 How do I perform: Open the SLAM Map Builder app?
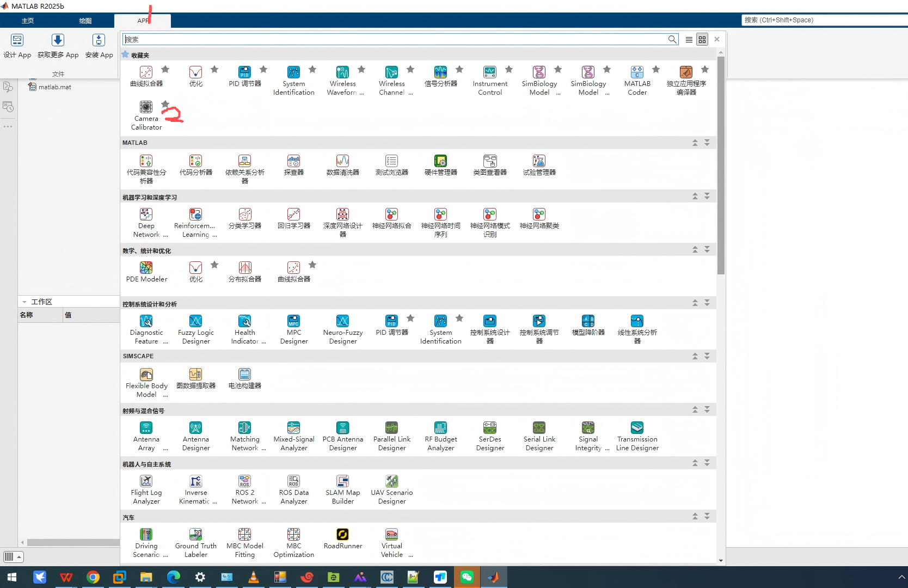342,489
